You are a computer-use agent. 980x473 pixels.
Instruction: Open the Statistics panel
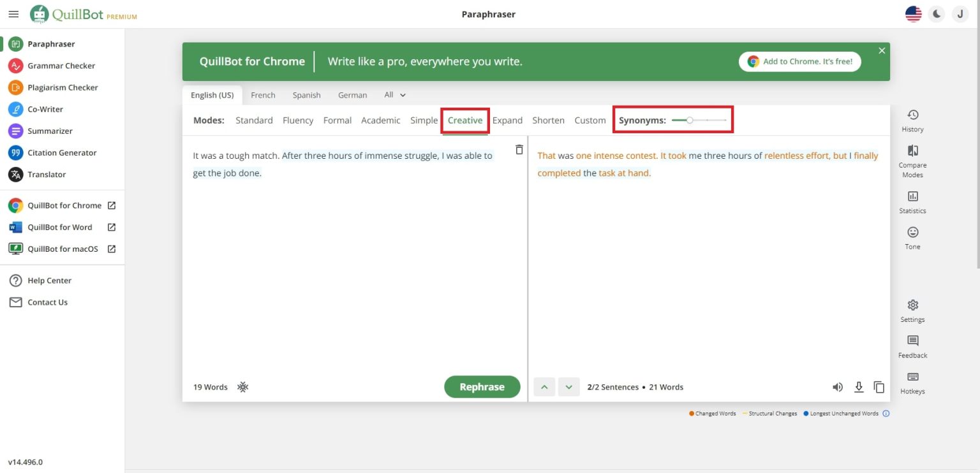pos(912,201)
